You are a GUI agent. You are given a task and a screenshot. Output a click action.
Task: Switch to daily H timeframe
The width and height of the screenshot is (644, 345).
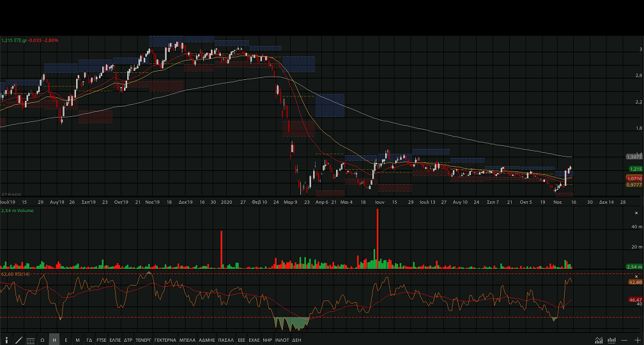click(54, 340)
